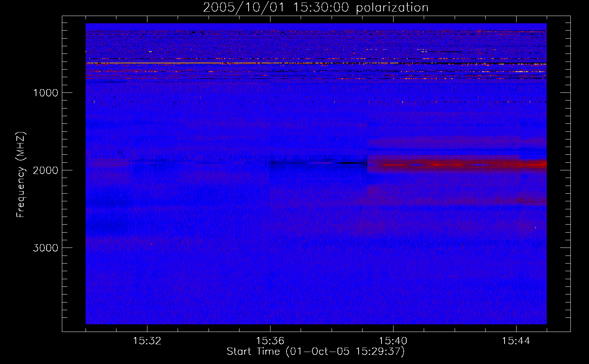Click the plot title '2005/10/01 15:30:00 polarization'
Viewport: 589px width, 364px height.
[316, 7]
